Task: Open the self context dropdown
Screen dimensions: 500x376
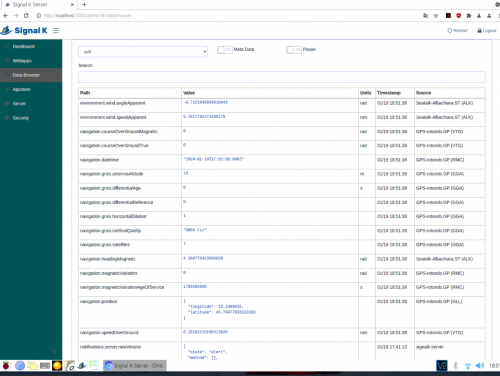Action: (x=143, y=52)
